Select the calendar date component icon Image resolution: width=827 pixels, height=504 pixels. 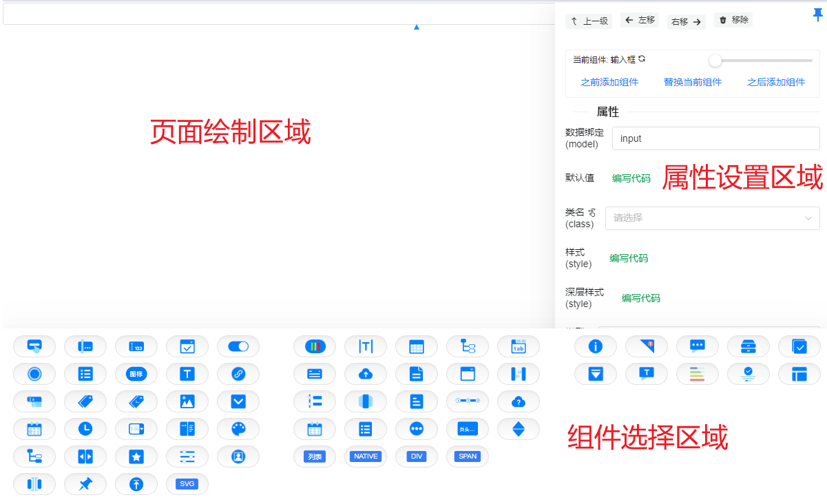click(34, 429)
